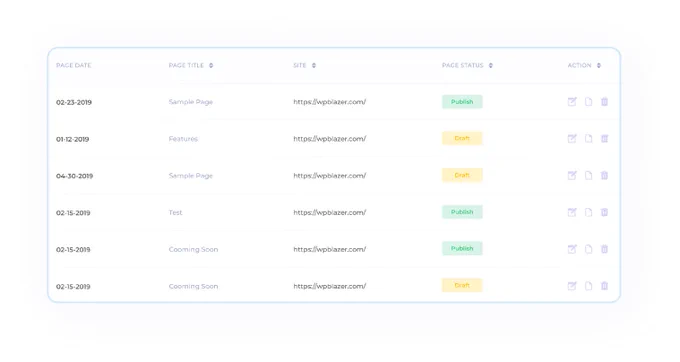Edit the published Cooming Soon page

(x=572, y=249)
